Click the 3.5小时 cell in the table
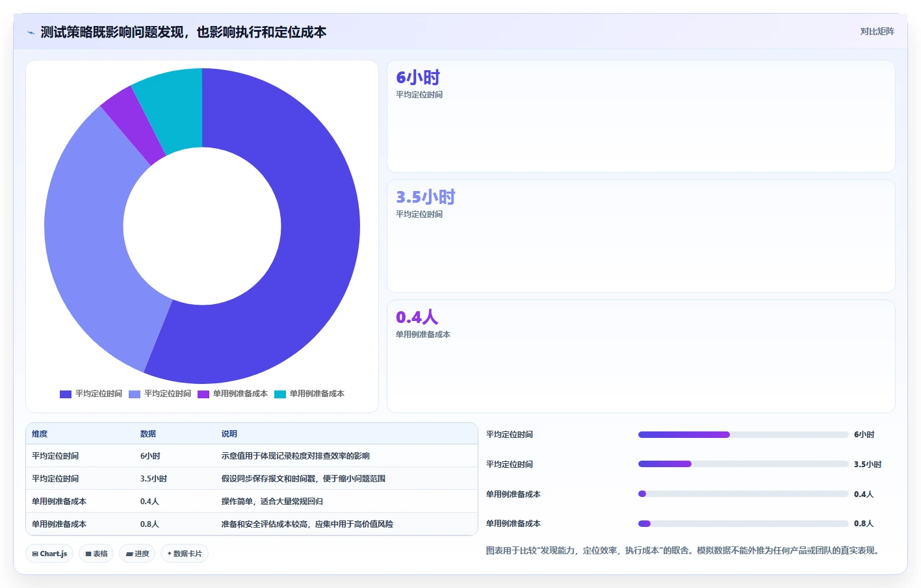This screenshot has height=588, width=921. [153, 479]
